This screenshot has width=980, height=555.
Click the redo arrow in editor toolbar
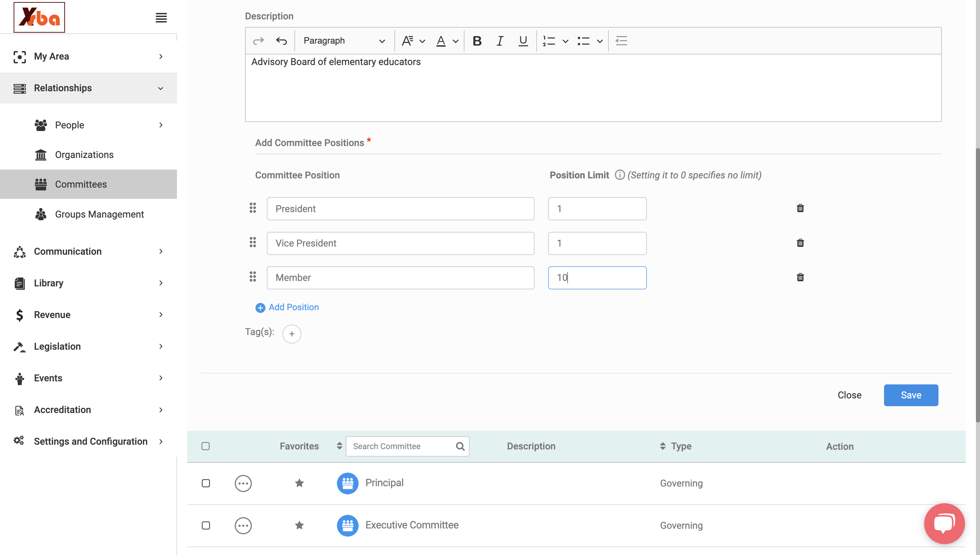coord(259,41)
